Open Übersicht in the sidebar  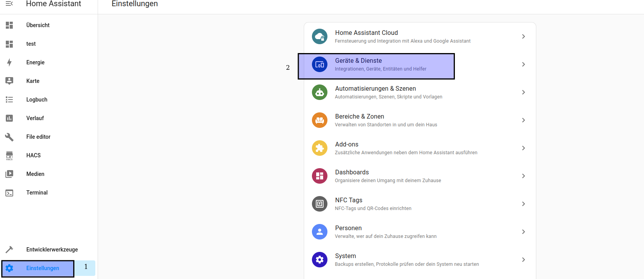click(38, 25)
